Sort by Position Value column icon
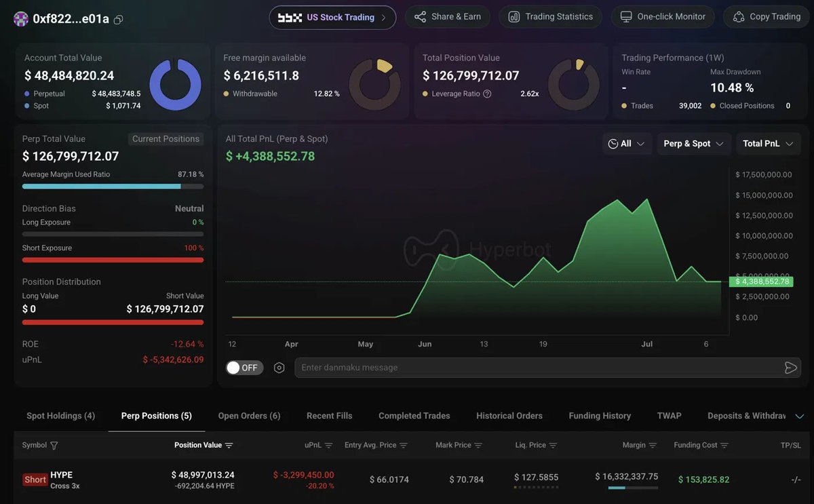Image resolution: width=814 pixels, height=504 pixels. pos(229,446)
